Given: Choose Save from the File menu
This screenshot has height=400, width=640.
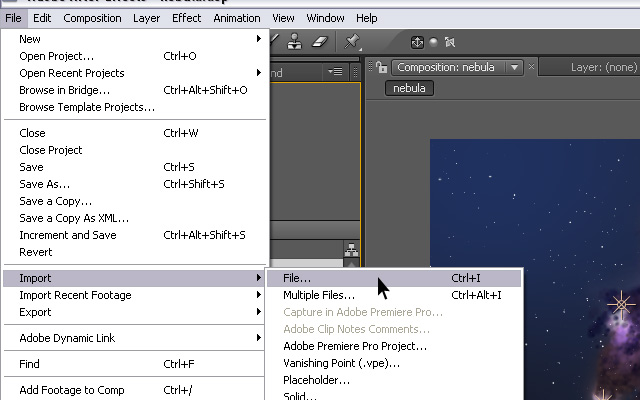Looking at the screenshot, I should point(135,167).
